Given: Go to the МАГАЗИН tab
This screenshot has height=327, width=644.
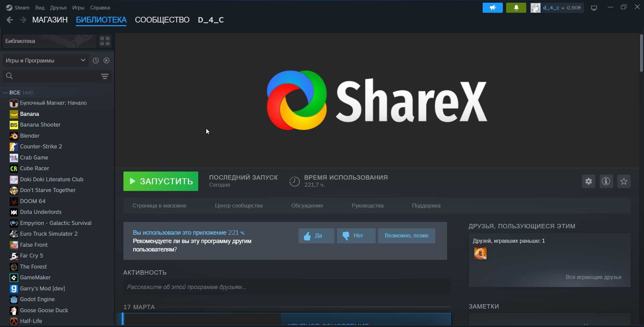Looking at the screenshot, I should pyautogui.click(x=50, y=20).
